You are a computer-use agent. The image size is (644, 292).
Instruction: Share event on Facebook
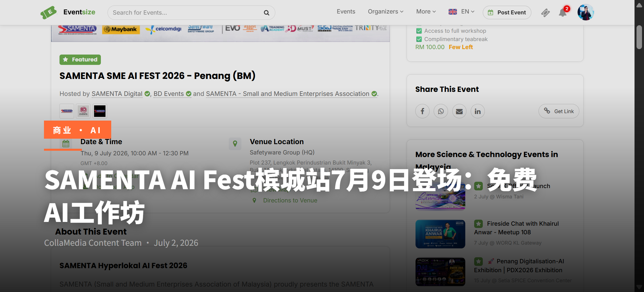[x=422, y=111]
